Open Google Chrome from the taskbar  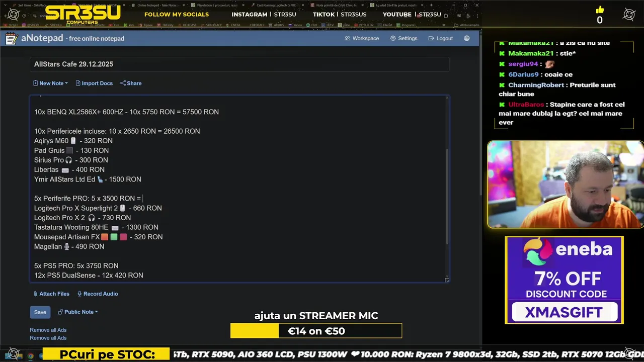(x=30, y=356)
